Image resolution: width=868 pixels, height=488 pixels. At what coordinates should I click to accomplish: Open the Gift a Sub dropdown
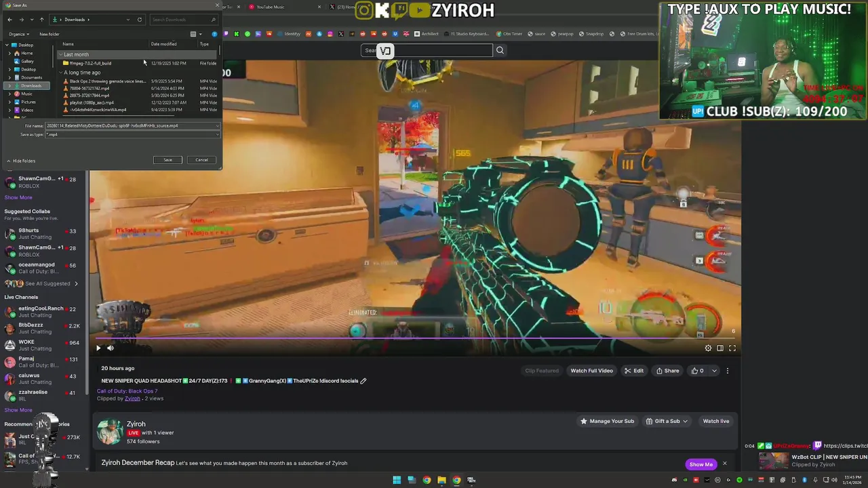667,421
